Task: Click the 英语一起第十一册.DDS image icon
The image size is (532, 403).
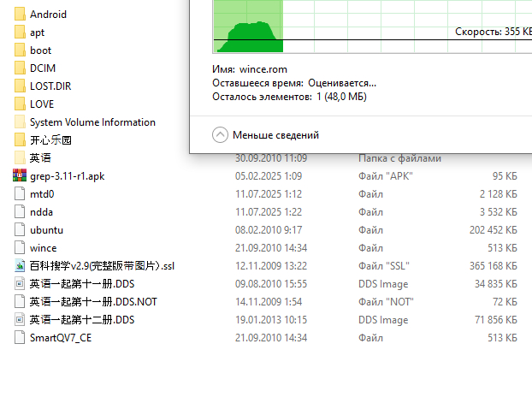Action: tap(21, 284)
